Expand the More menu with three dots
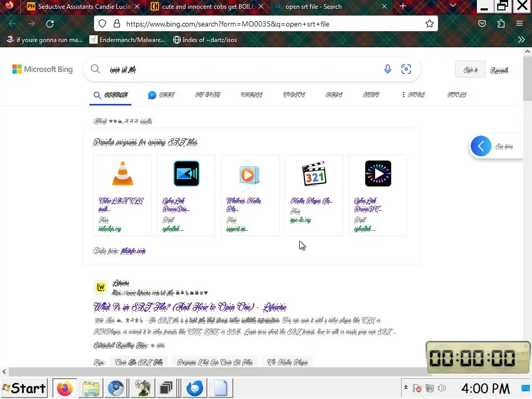 413,95
